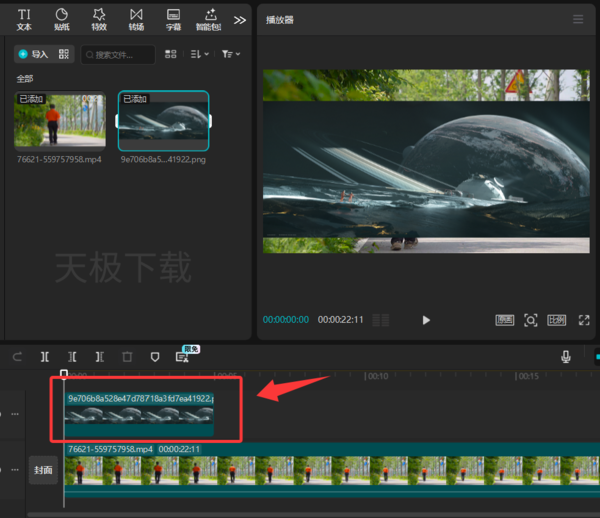Select the 76621-559757958.mp4 media thumbnail
This screenshot has height=518, width=600.
(x=60, y=120)
